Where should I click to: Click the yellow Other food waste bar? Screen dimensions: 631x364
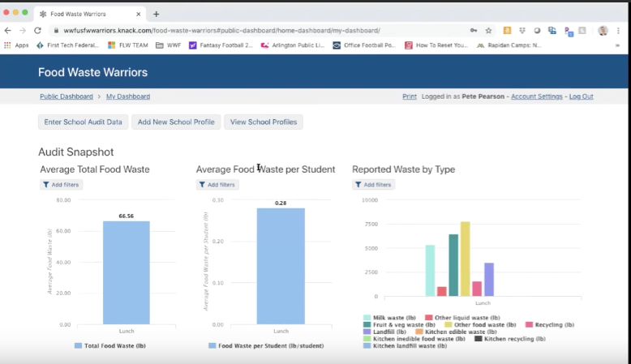click(x=466, y=259)
